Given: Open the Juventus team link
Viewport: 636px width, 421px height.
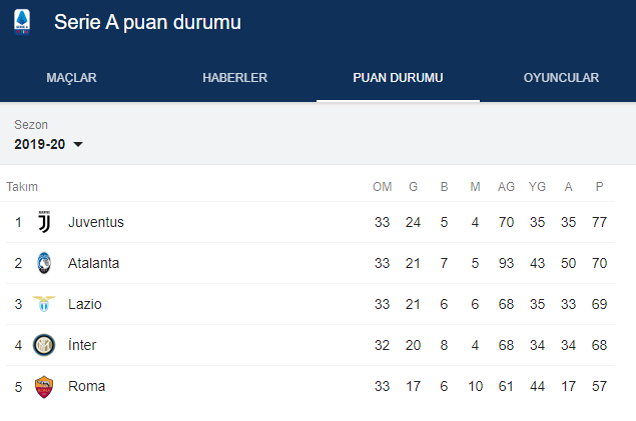Looking at the screenshot, I should pos(96,222).
